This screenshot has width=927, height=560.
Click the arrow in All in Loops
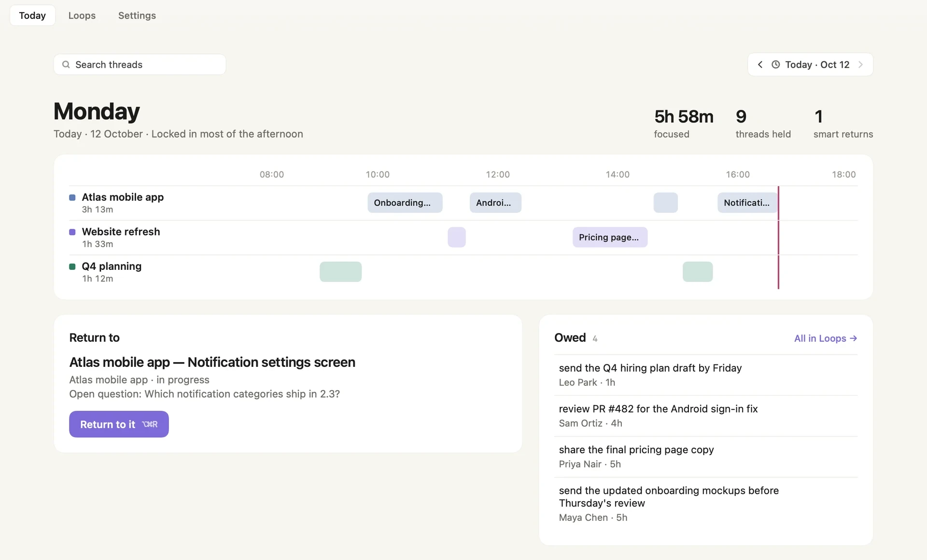tap(853, 338)
